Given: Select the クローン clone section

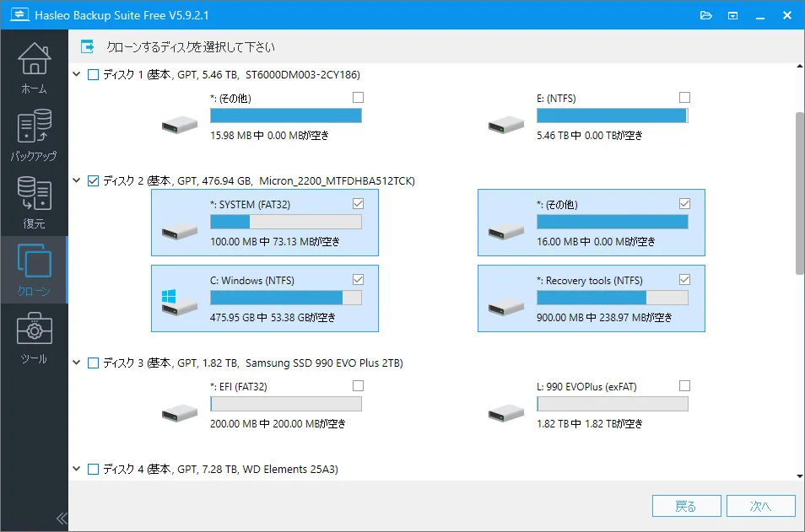Looking at the screenshot, I should [34, 270].
